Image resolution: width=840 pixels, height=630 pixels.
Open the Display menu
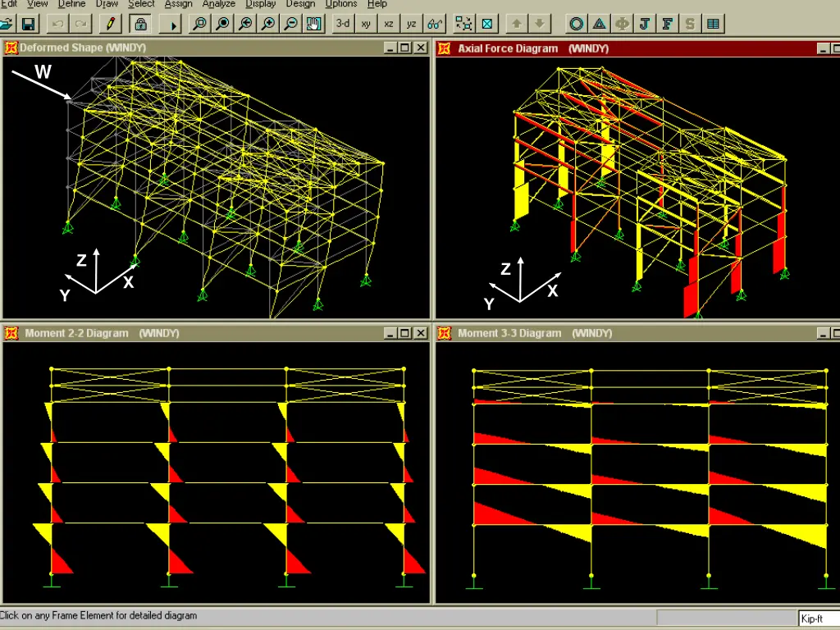coord(261,4)
